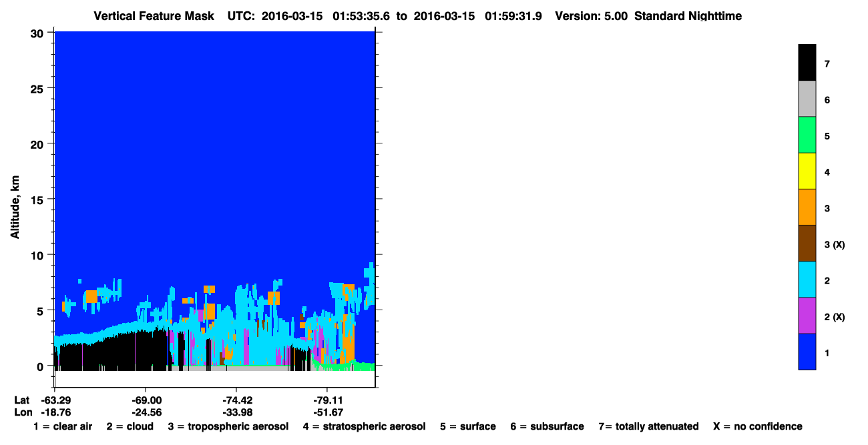Click the 'Vertical Feature Mask' title text
Image resolution: width=868 pixels, height=445 pixels.
(x=154, y=16)
